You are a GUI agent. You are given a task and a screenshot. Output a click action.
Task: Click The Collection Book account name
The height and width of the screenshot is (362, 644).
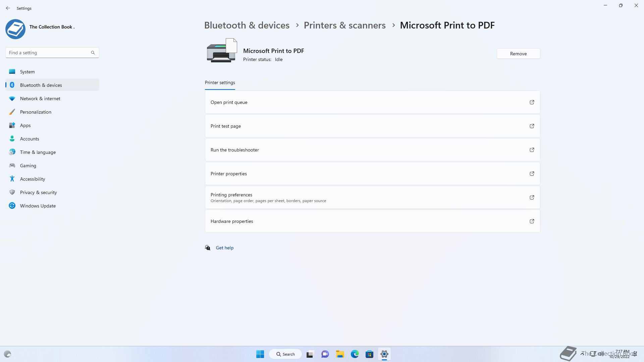tap(52, 27)
